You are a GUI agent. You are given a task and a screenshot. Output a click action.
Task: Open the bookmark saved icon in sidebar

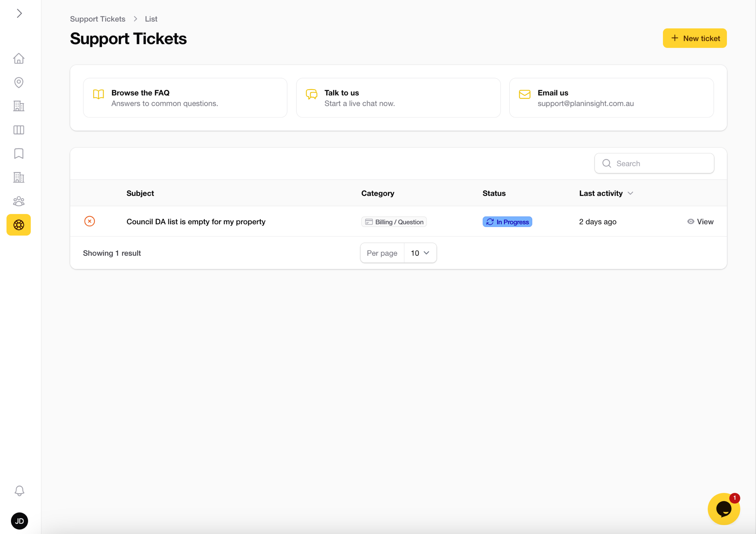[19, 154]
